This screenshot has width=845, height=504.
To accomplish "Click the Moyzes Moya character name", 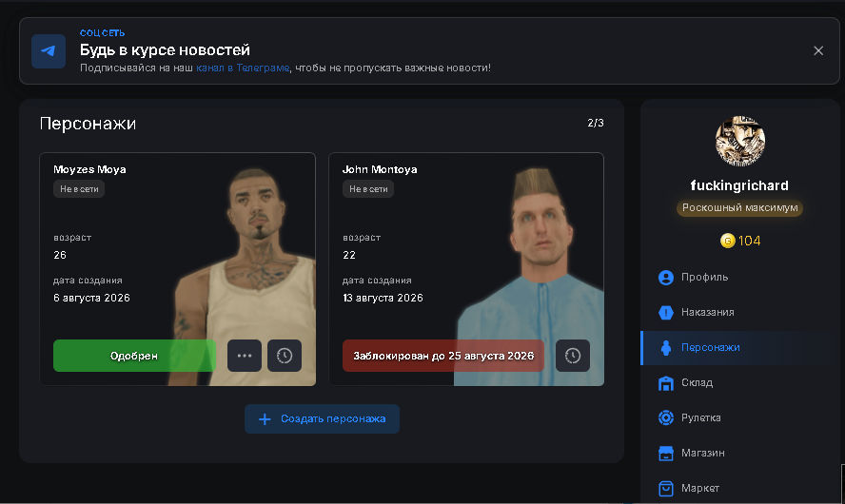I will (89, 169).
